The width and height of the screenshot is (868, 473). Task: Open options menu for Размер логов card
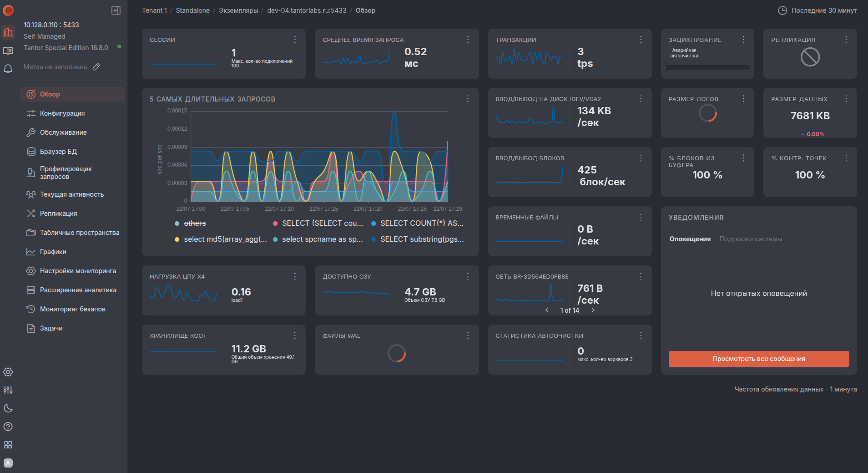(x=743, y=99)
